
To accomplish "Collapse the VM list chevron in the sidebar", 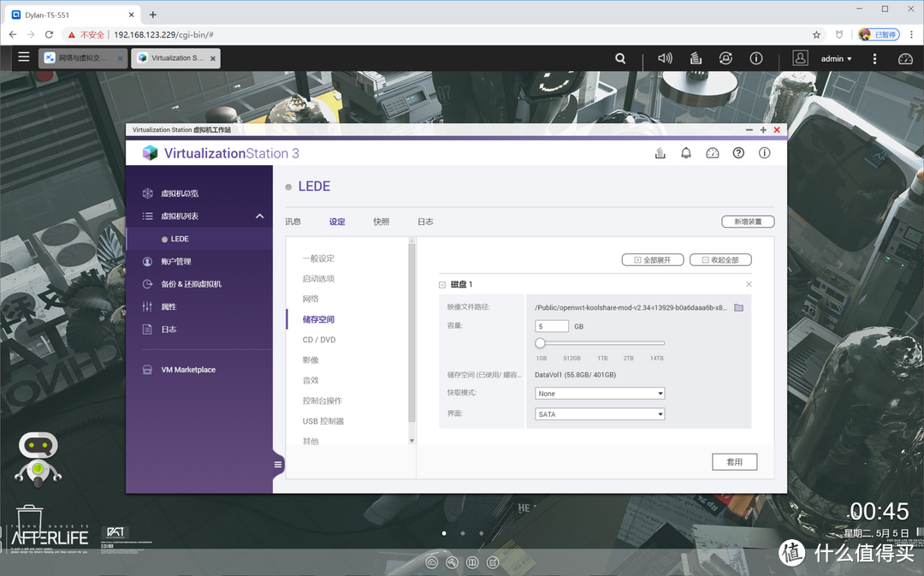I will [259, 217].
